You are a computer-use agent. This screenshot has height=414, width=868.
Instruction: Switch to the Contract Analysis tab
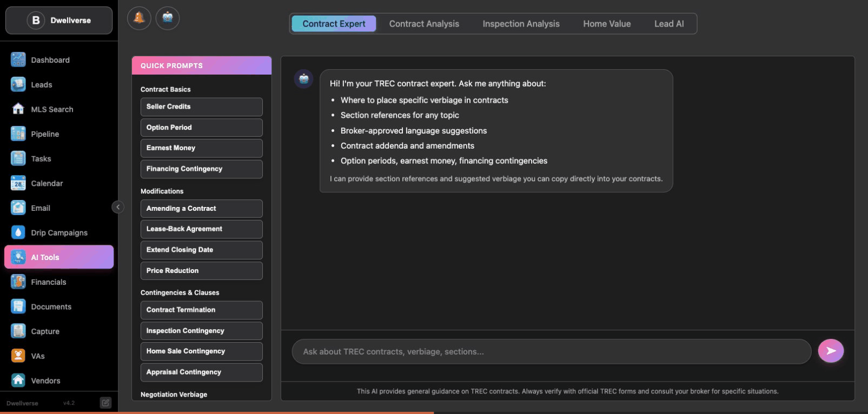(x=424, y=24)
